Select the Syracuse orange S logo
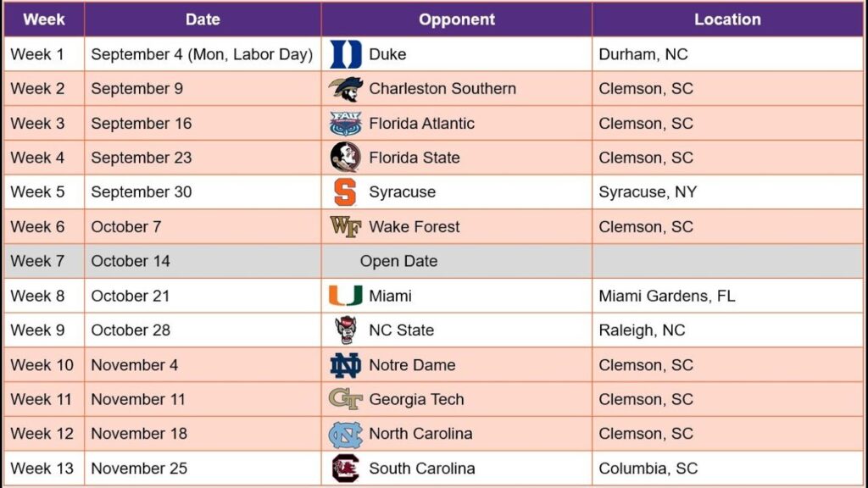 pos(345,192)
